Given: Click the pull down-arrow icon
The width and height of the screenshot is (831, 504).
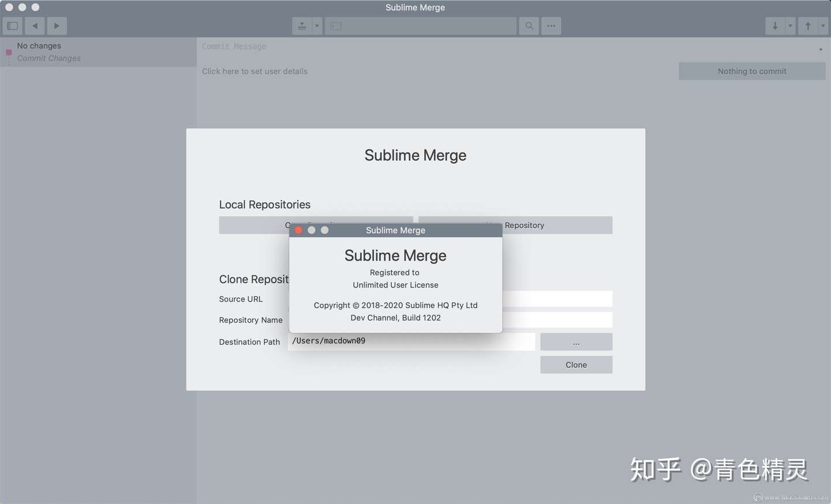Looking at the screenshot, I should (x=775, y=26).
